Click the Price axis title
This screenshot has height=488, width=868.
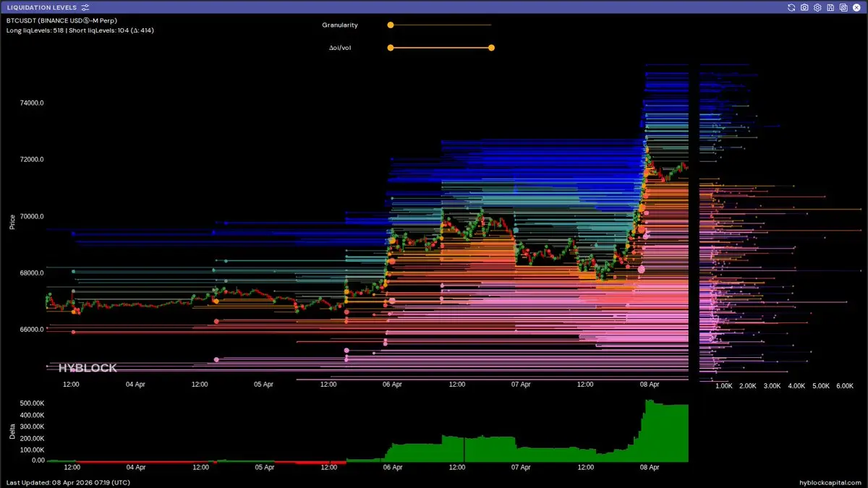coord(12,221)
